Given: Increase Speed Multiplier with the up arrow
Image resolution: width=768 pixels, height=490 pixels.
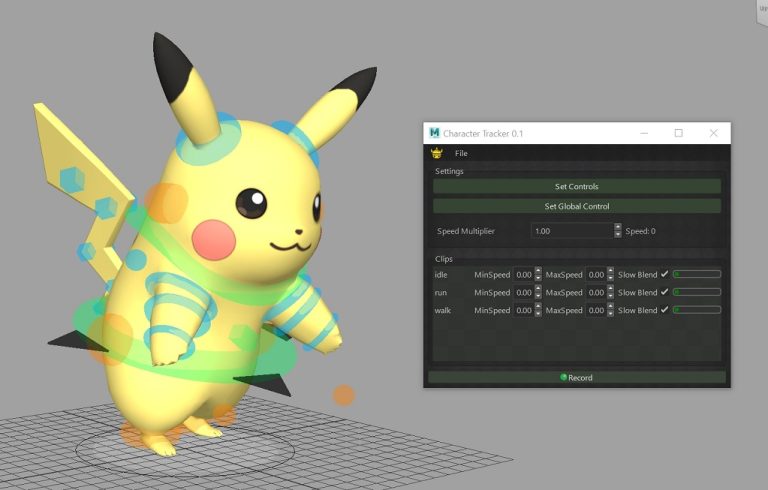Looking at the screenshot, I should (x=618, y=227).
